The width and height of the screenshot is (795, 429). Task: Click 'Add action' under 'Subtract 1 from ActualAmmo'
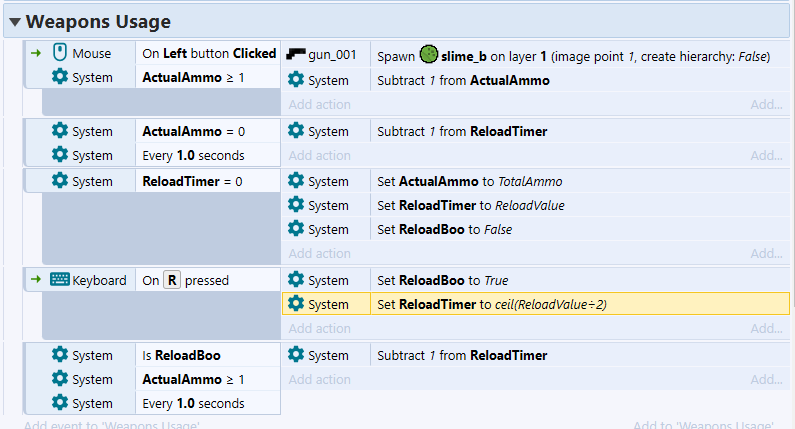pos(319,104)
